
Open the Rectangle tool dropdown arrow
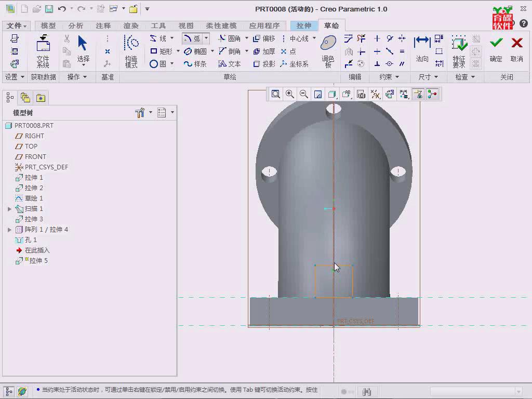(178, 51)
